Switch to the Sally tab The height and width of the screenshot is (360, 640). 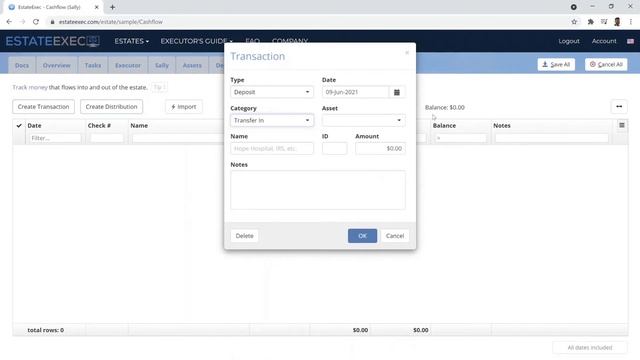coord(162,65)
